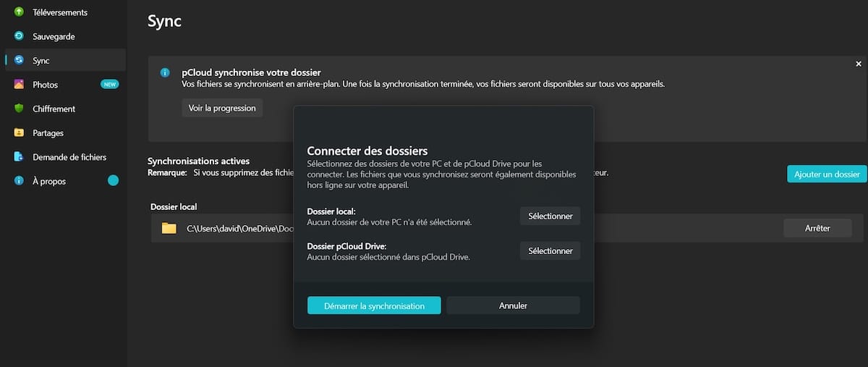868x367 pixels.
Task: Click the C:\Users\david\OneDrive path text
Action: point(239,229)
